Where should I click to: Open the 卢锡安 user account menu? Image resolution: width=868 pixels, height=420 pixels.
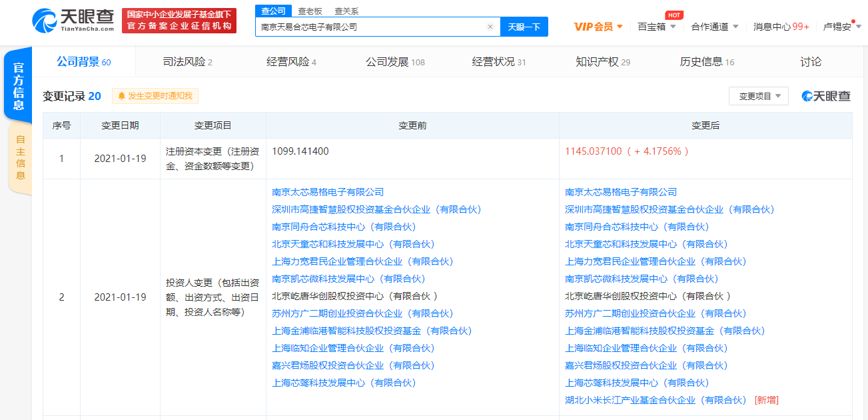click(842, 27)
